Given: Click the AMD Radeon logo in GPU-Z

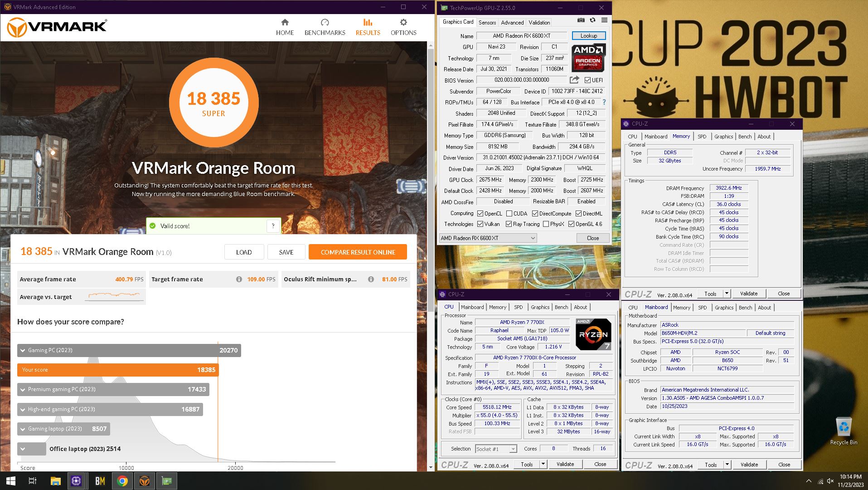Looking at the screenshot, I should [588, 58].
